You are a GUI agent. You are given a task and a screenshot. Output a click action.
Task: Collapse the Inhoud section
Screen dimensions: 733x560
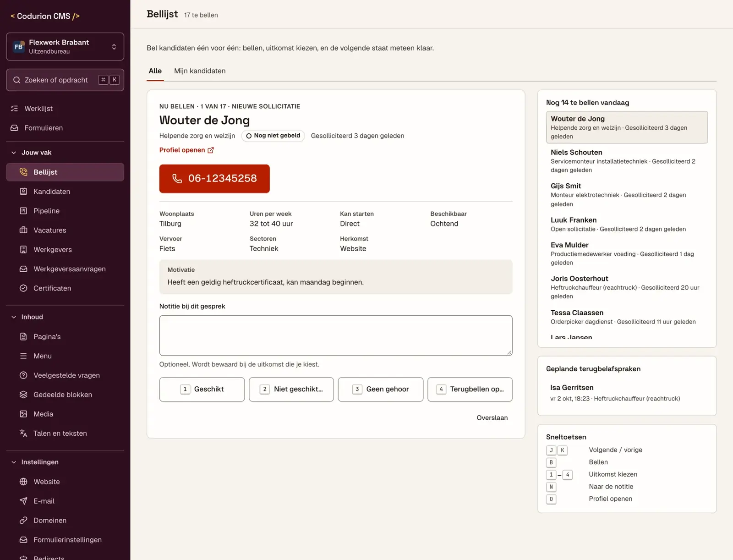point(65,317)
